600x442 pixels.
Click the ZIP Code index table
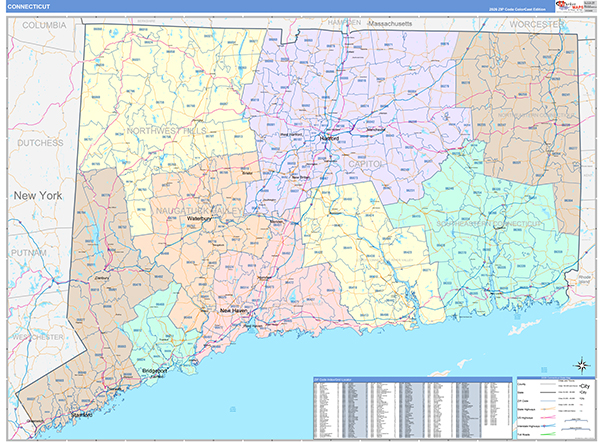412,408
